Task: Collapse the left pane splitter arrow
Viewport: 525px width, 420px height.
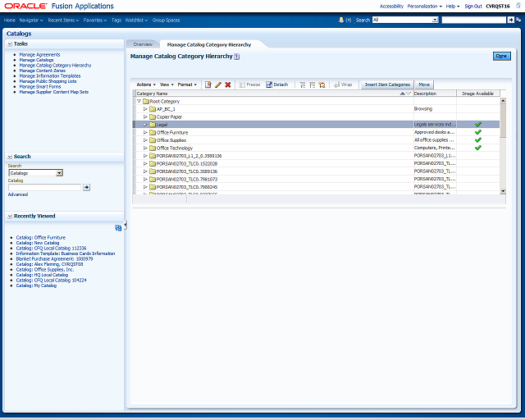Action: (126, 225)
